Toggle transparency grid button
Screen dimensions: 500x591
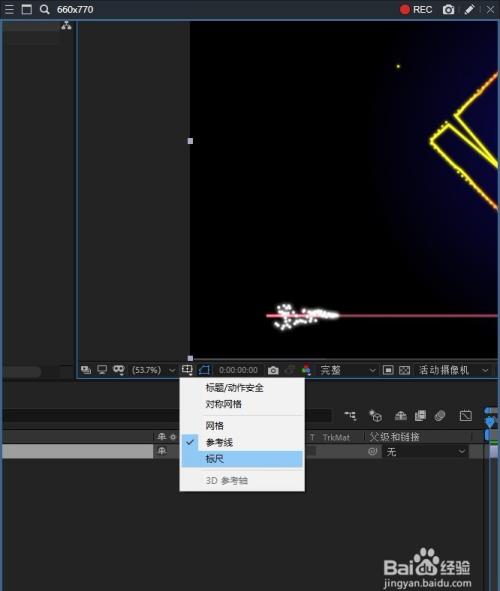[404, 370]
